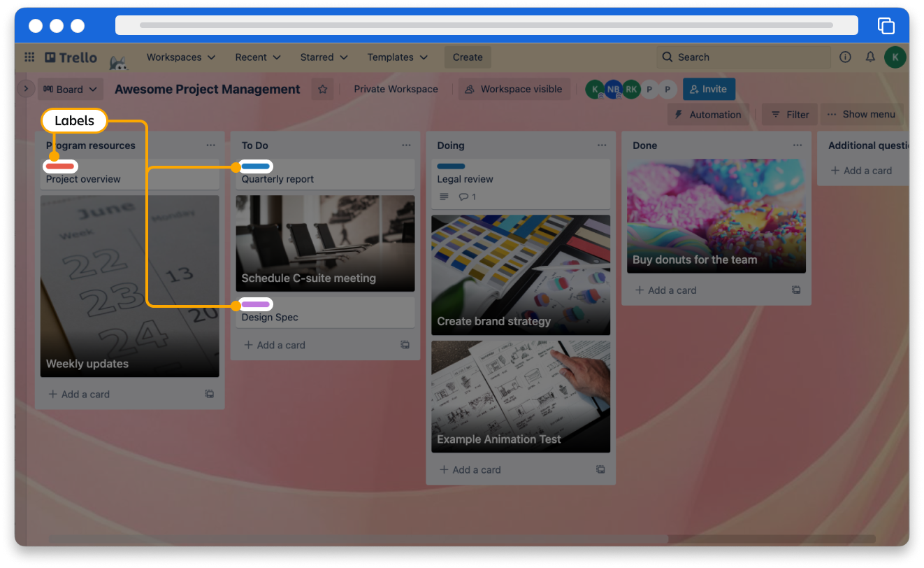Open the Automation menu
924x568 pixels.
708,115
